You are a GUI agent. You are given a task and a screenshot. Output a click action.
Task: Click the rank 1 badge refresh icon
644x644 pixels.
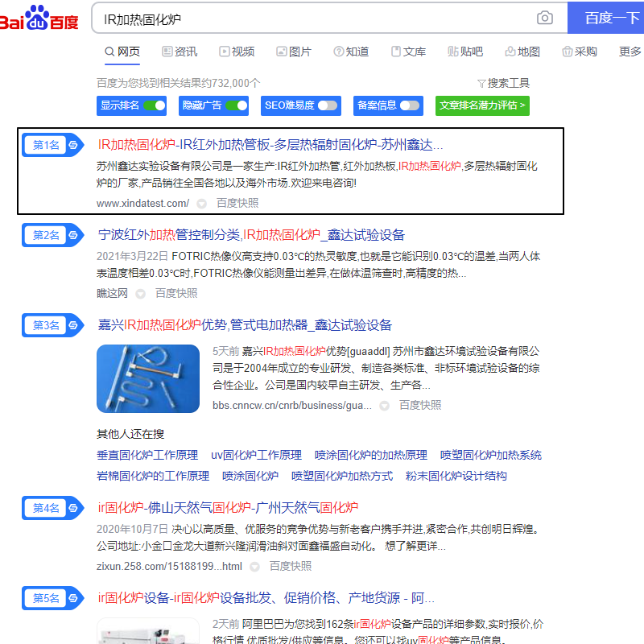[73, 145]
